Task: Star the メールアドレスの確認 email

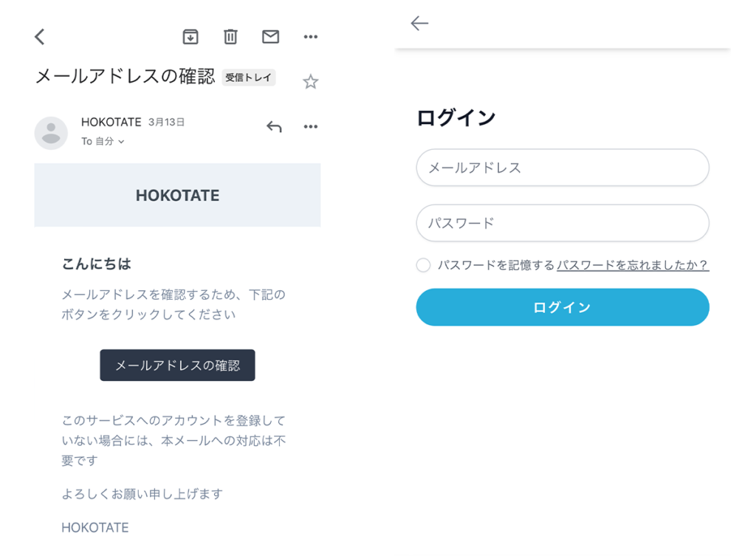Action: [x=311, y=81]
